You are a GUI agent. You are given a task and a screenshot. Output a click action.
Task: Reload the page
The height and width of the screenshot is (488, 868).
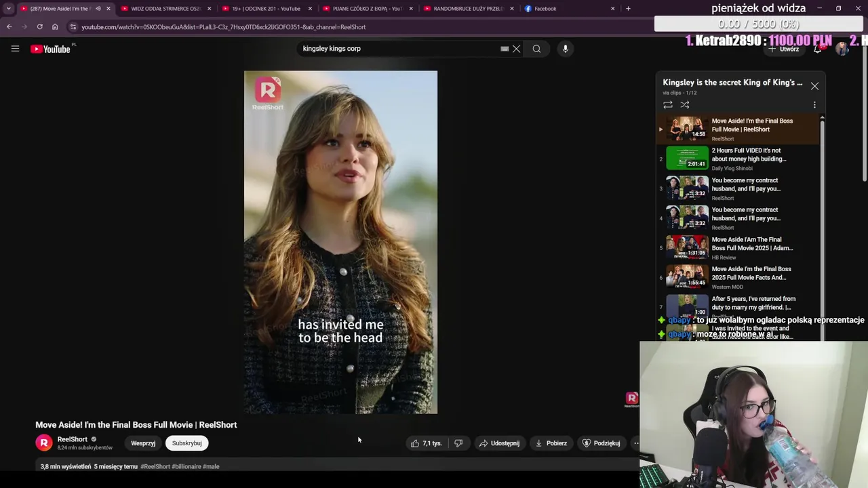pyautogui.click(x=39, y=27)
